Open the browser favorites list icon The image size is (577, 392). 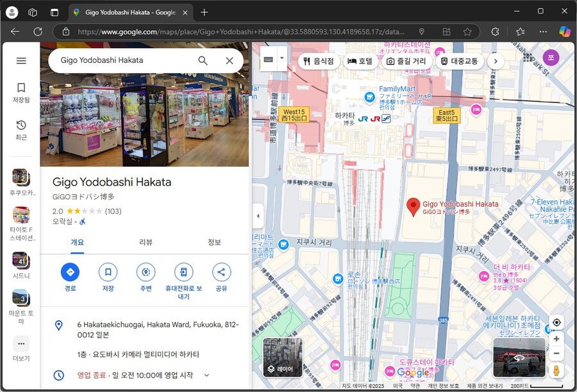click(x=521, y=31)
